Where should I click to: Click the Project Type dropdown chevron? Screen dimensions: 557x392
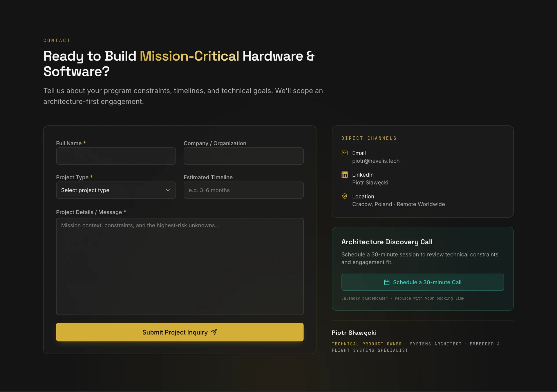click(168, 190)
